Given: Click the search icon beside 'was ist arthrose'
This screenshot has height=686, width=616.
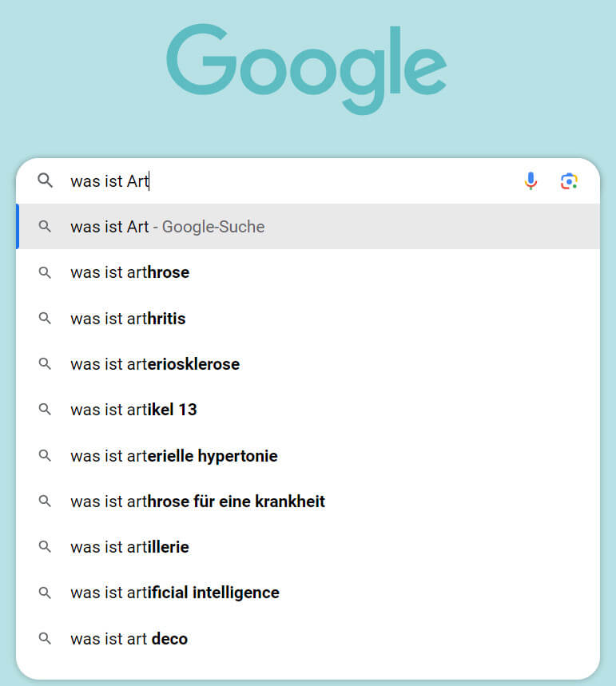Looking at the screenshot, I should coord(45,272).
